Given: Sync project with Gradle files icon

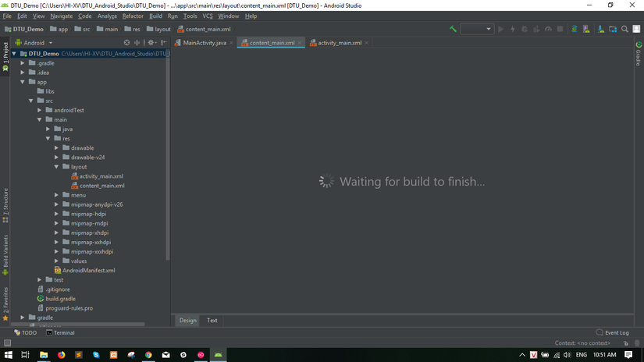Looking at the screenshot, I should [x=575, y=29].
